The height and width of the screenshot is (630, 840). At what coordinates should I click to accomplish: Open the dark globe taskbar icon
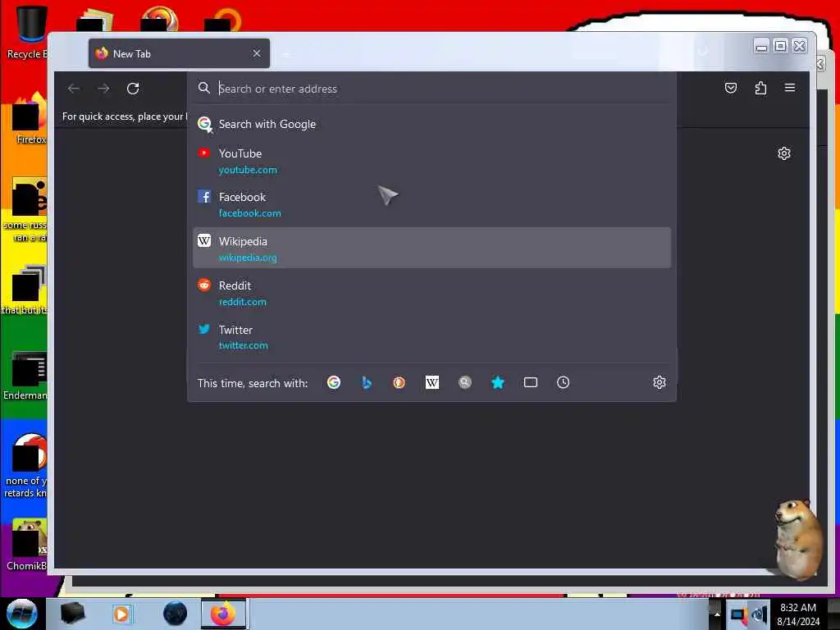[x=176, y=614]
